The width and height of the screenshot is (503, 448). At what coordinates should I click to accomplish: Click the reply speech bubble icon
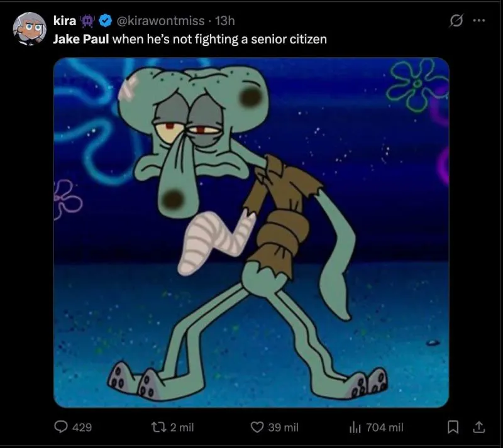pyautogui.click(x=61, y=427)
